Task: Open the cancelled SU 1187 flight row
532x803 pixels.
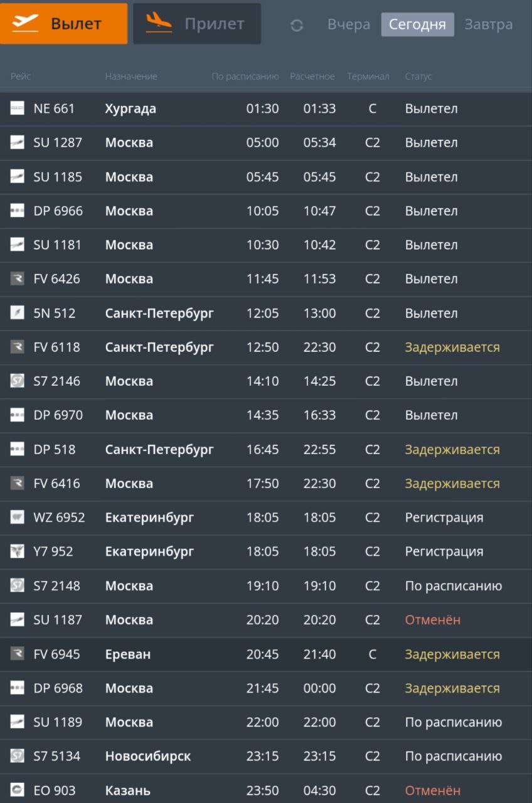Action: click(x=266, y=620)
